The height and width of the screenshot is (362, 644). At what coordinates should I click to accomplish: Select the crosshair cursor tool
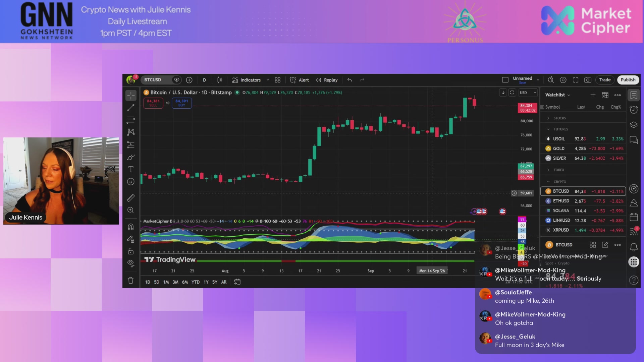pyautogui.click(x=131, y=96)
